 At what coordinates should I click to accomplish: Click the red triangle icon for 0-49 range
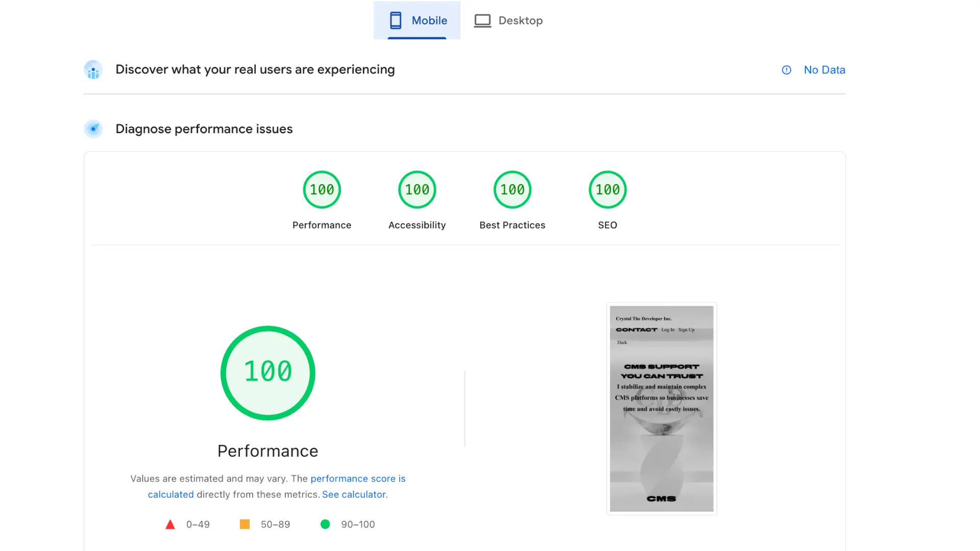click(170, 524)
